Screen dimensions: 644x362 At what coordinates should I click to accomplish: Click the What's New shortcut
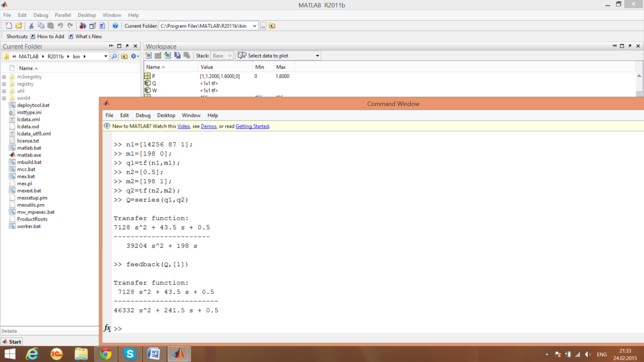click(x=85, y=36)
